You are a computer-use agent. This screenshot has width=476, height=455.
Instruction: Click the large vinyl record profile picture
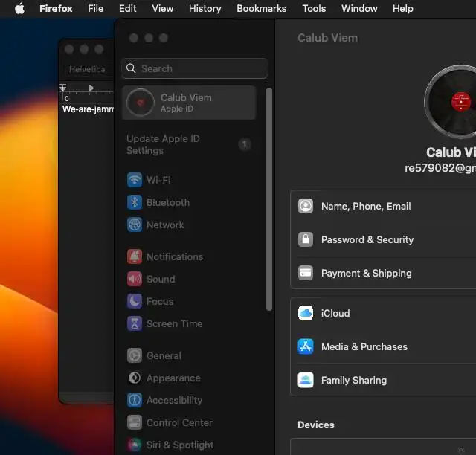(450, 102)
